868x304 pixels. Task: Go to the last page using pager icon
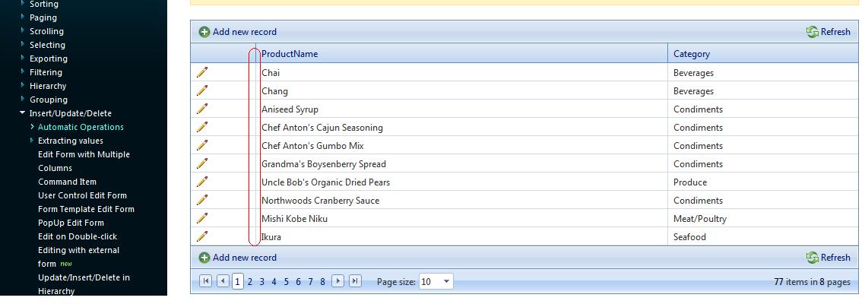click(x=356, y=281)
